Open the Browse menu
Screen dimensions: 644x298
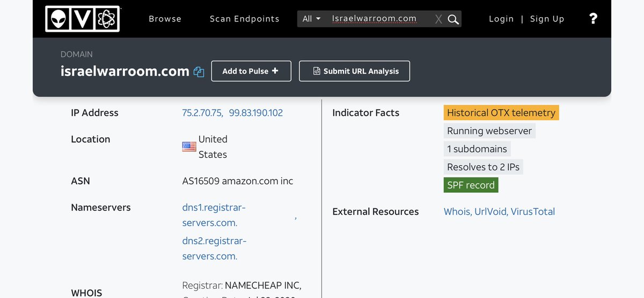(165, 19)
